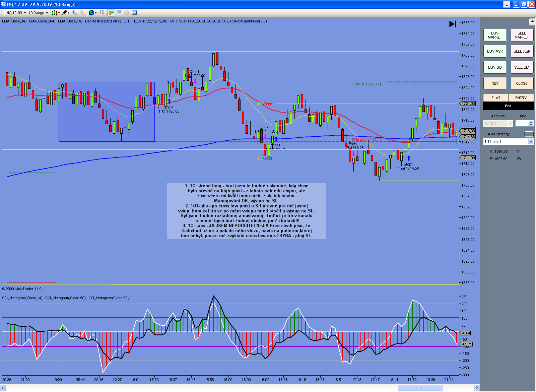The image size is (536, 392).
Task: Click the PRM Lo: 1714 line label
Action: (366, 139)
